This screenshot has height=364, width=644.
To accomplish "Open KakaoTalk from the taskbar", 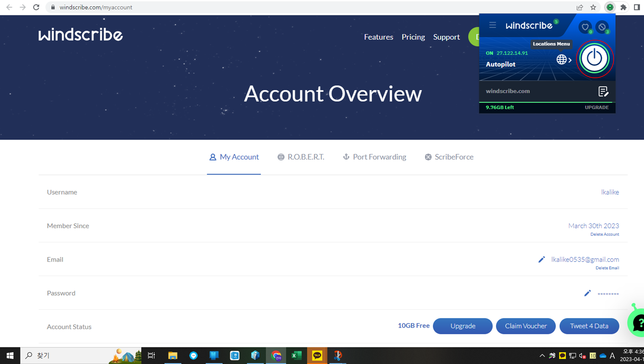I will click(x=317, y=356).
